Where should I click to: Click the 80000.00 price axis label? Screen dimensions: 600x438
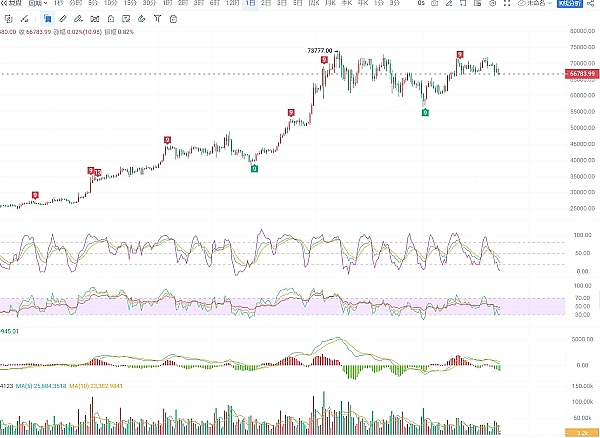(x=582, y=31)
